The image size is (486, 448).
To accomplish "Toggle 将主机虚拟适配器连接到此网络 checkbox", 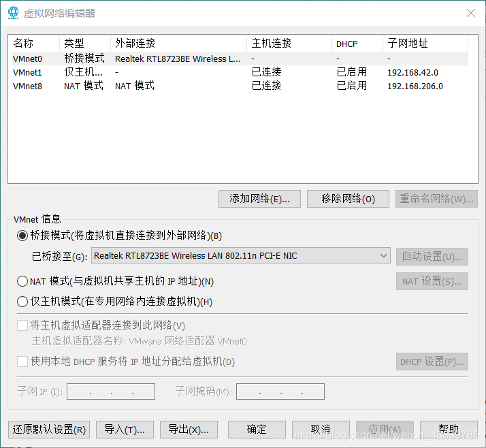I will point(22,325).
